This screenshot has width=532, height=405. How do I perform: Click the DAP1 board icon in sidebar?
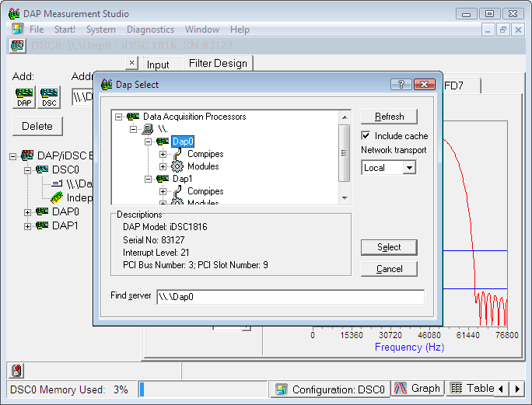pos(42,225)
